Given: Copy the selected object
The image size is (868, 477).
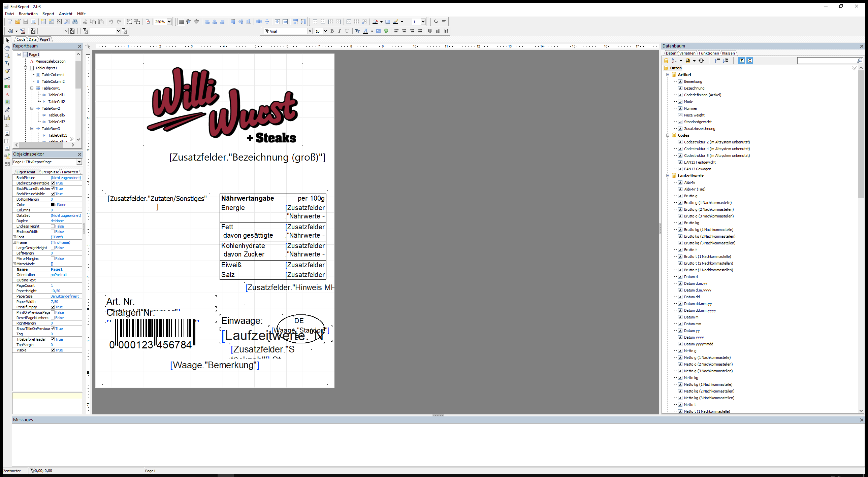Looking at the screenshot, I should [x=93, y=22].
